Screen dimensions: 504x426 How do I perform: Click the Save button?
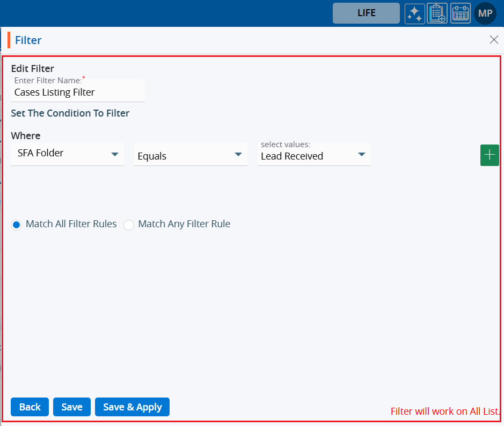[72, 407]
